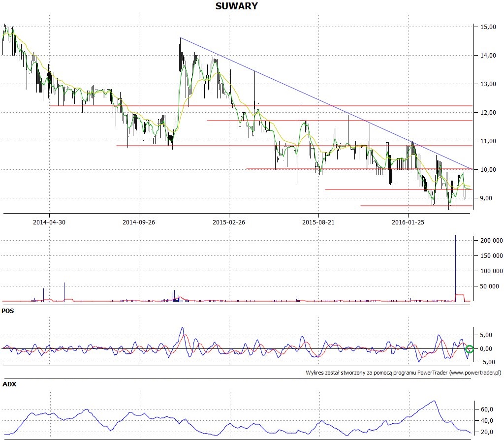Click the 100 000 volume axis label
Viewport: 504px width, 440px height.
pos(492,271)
